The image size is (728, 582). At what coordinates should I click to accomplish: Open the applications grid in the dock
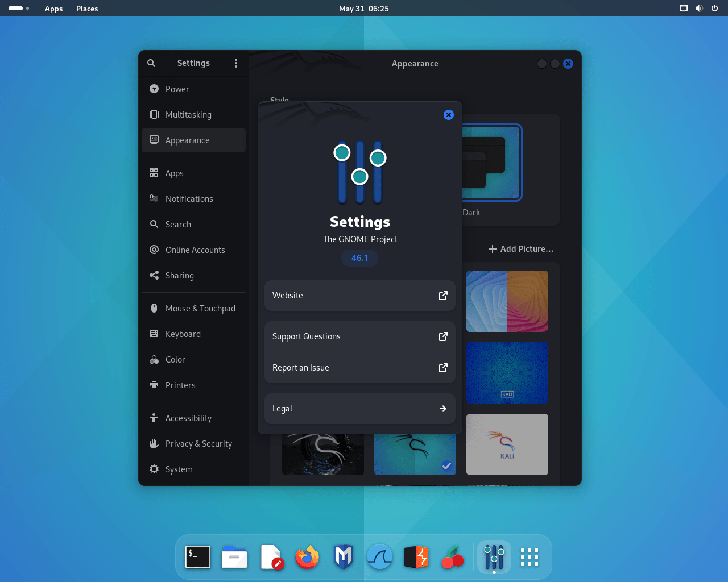tap(529, 557)
